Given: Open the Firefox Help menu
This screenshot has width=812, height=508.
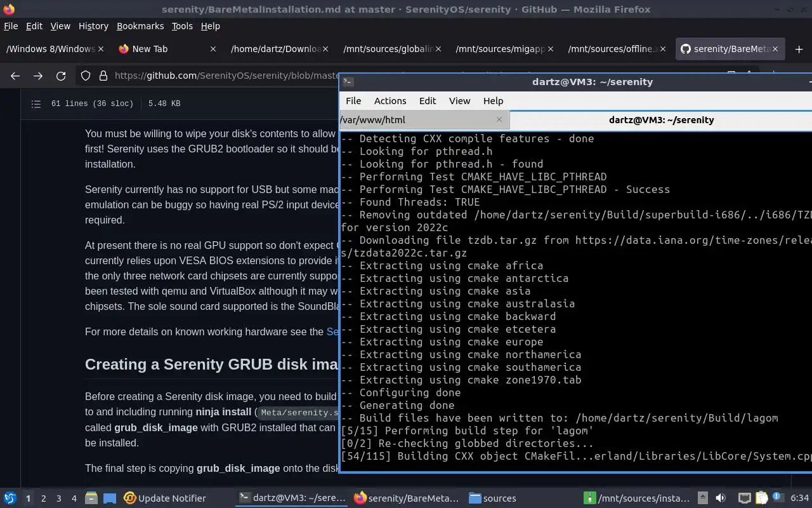Looking at the screenshot, I should 210,26.
